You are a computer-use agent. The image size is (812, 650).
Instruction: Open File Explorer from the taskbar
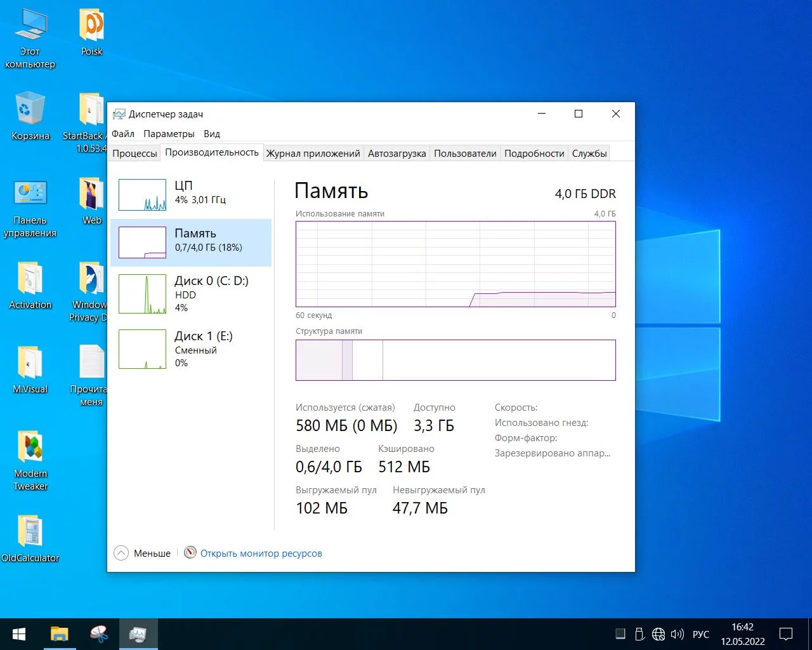click(59, 634)
